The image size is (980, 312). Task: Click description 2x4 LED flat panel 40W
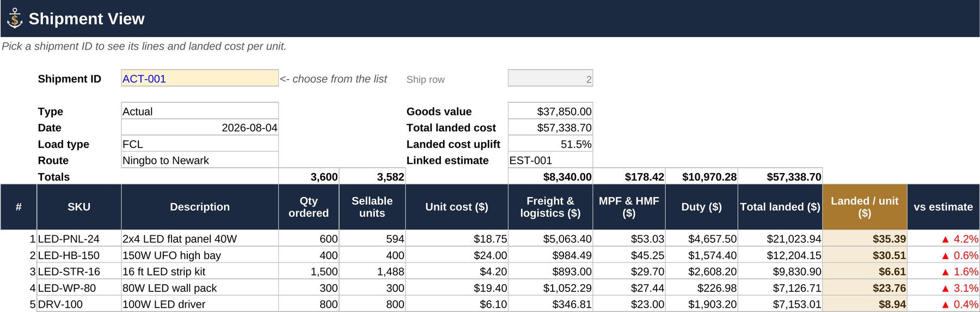[200, 238]
